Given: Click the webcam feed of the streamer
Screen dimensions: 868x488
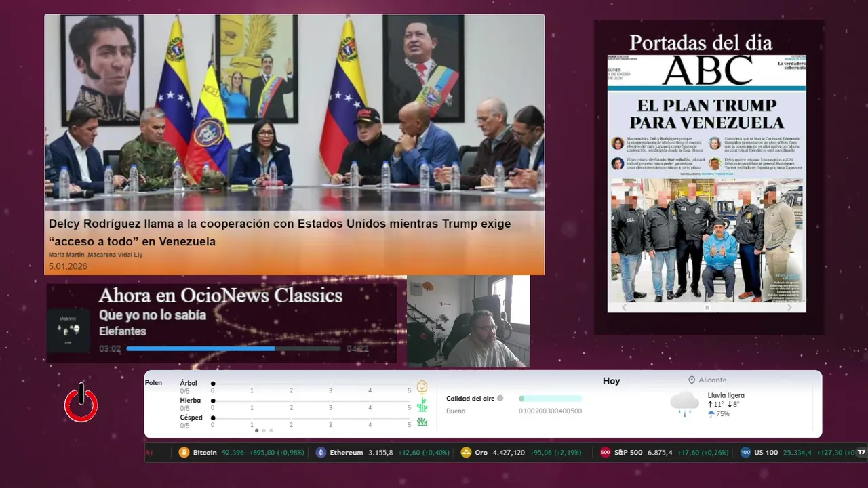Looking at the screenshot, I should [x=468, y=321].
